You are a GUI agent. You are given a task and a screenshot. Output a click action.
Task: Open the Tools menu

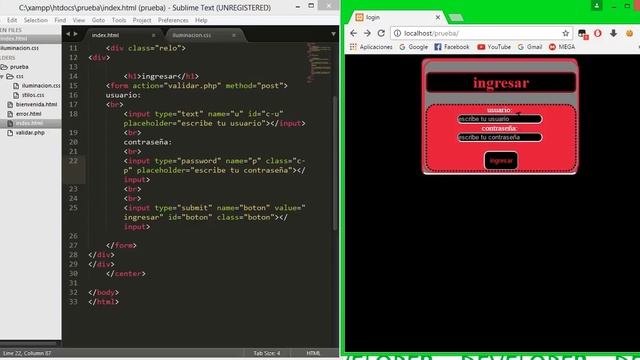[119, 20]
